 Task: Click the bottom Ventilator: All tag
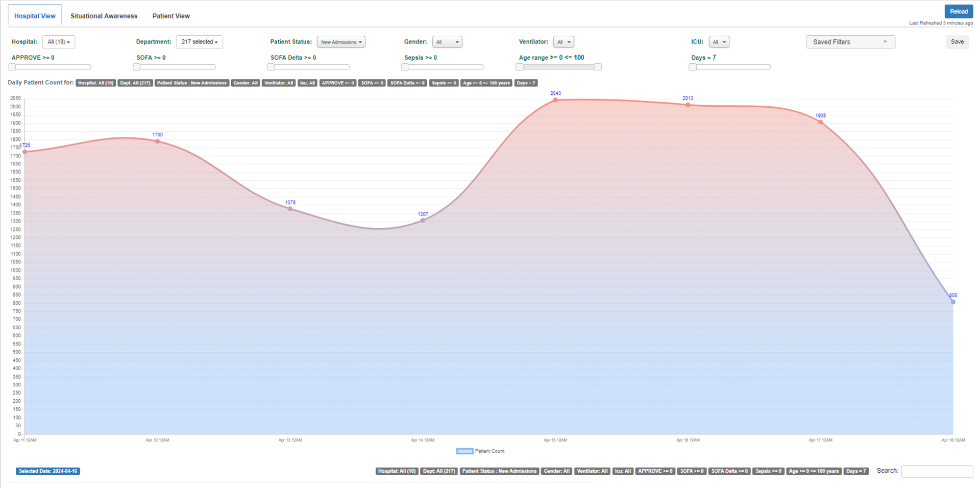(592, 471)
